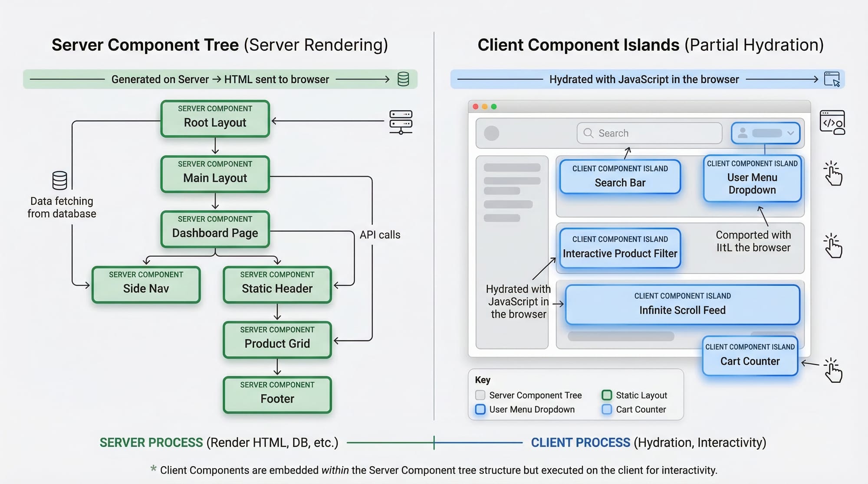The height and width of the screenshot is (484, 868).
Task: Check the Server Component Tree legend checkbox
Action: tap(480, 395)
